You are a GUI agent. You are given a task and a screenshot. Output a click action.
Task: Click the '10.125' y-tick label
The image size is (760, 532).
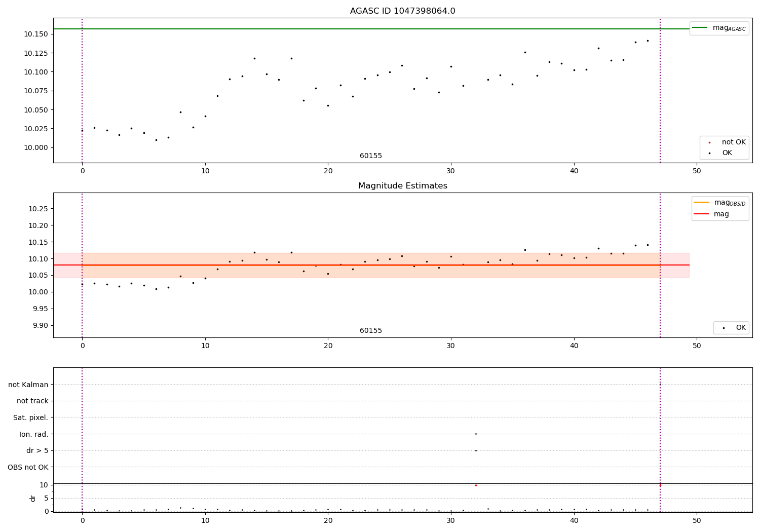click(36, 53)
